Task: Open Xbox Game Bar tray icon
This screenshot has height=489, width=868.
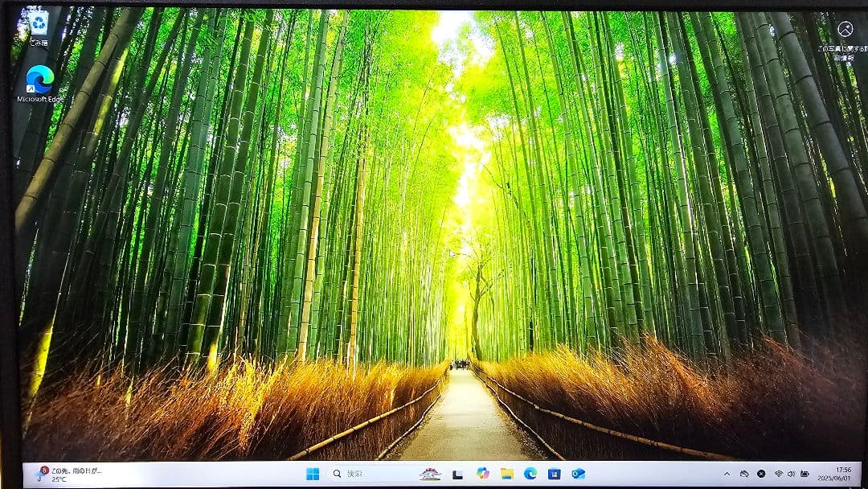Action: point(744,474)
